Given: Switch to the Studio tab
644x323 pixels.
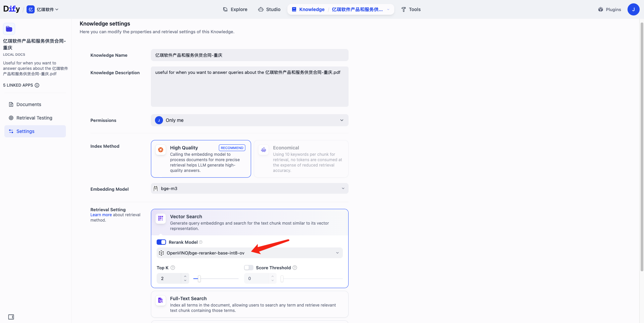Looking at the screenshot, I should 269,9.
